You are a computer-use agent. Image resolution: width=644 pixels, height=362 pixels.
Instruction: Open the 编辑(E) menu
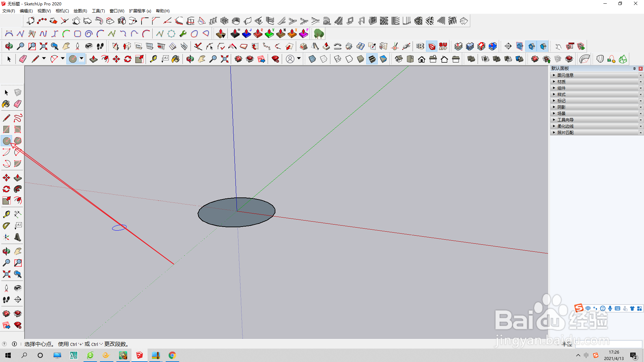[x=26, y=11]
